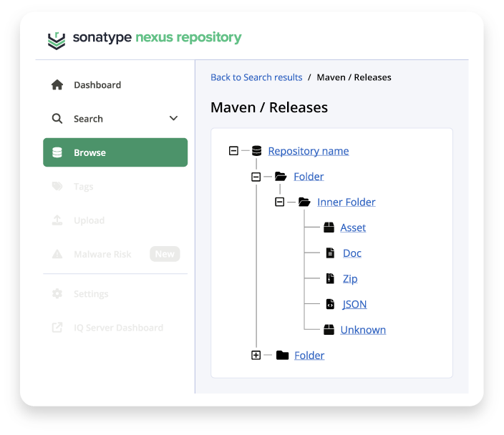Image resolution: width=504 pixels, height=435 pixels.
Task: Click the database icon beside Repository name
Action: click(256, 151)
